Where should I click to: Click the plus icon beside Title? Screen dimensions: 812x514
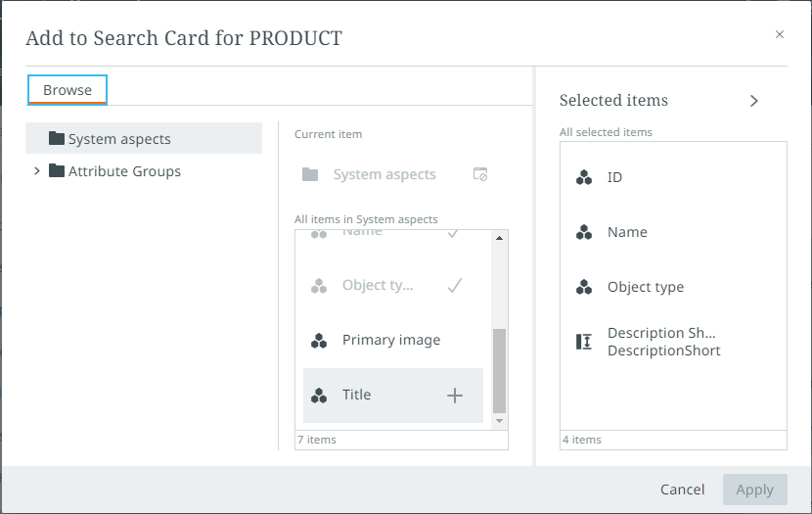(x=454, y=396)
